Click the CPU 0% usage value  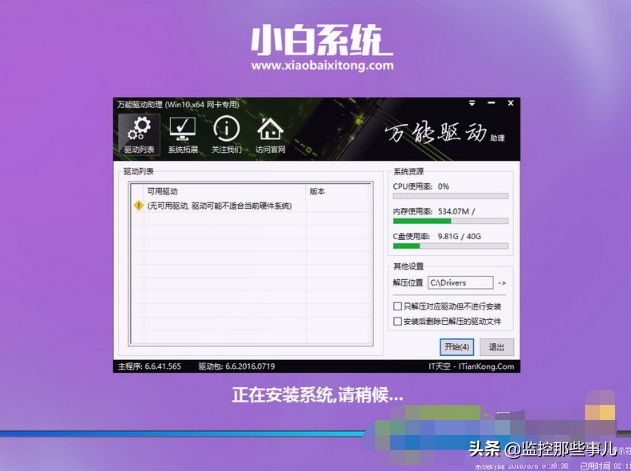click(443, 186)
